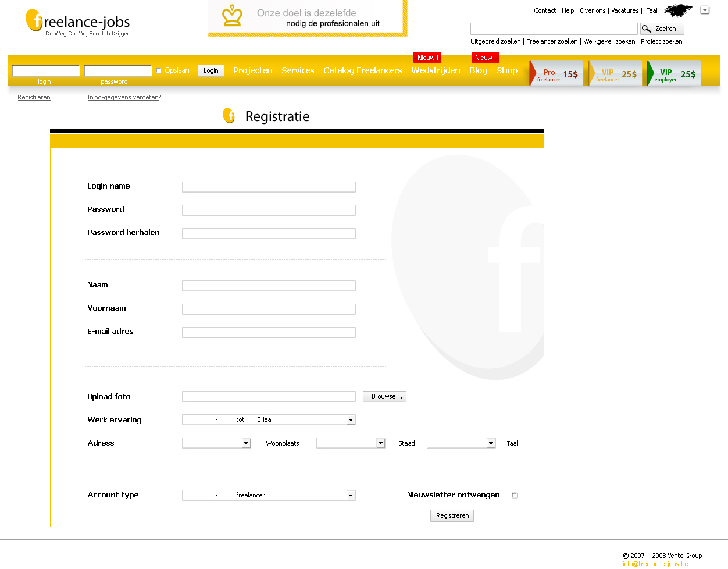728x569 pixels.
Task: Go to Catalog Freelancers menu
Action: (362, 70)
